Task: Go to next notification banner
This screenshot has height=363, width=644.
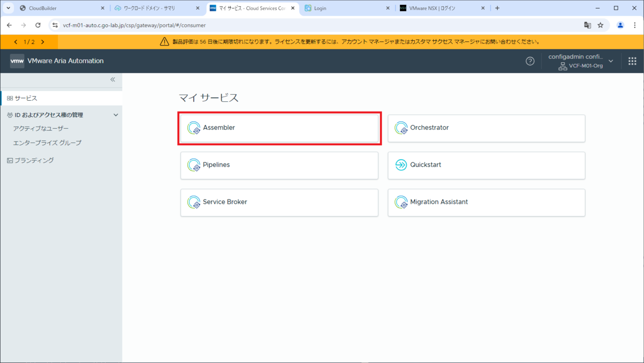Action: pyautogui.click(x=42, y=42)
